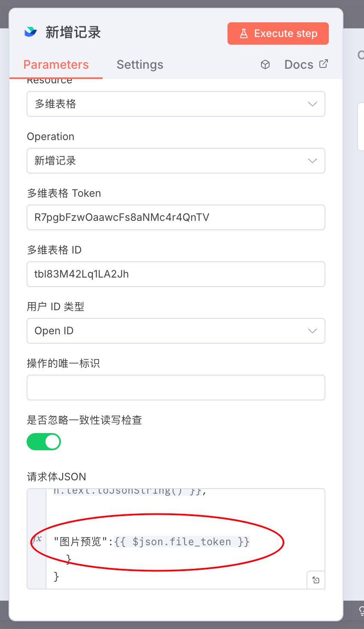Select the 多维表格 ID field showing tbl83M42Lq1LA2Jh

click(x=176, y=274)
